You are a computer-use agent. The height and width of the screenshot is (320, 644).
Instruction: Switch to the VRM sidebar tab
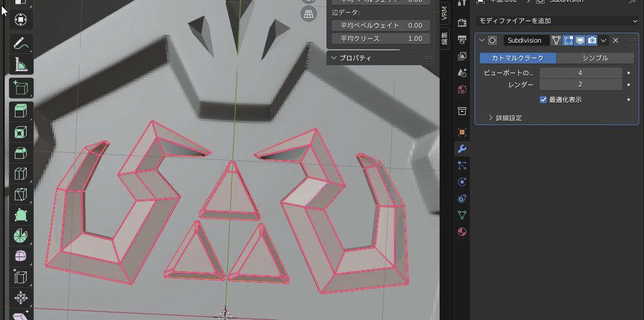pos(444,13)
